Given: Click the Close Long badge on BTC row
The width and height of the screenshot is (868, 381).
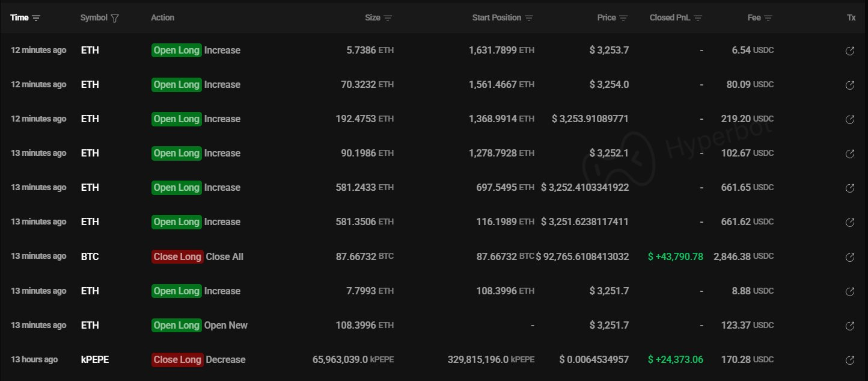Looking at the screenshot, I should [x=177, y=256].
